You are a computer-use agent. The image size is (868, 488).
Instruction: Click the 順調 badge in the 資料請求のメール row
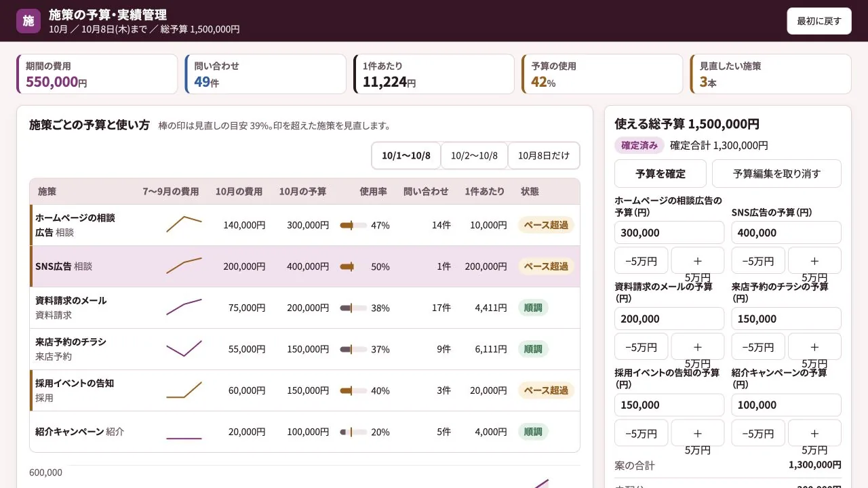533,308
